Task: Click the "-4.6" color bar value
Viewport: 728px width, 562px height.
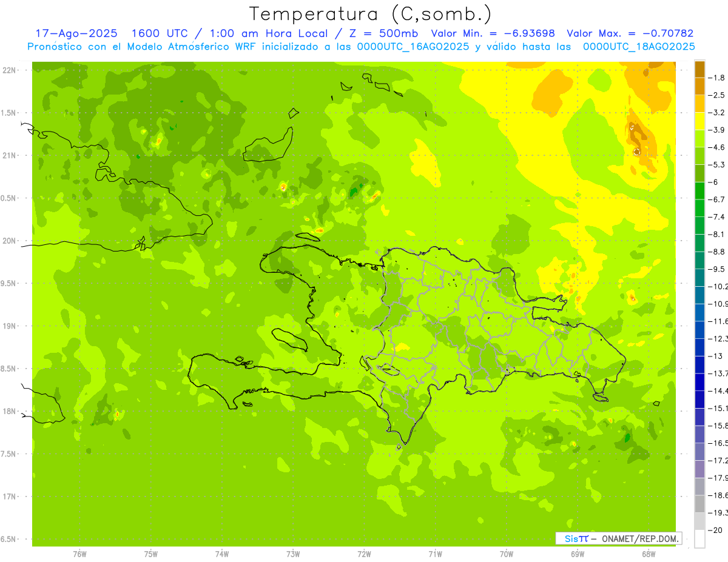Action: (x=717, y=147)
